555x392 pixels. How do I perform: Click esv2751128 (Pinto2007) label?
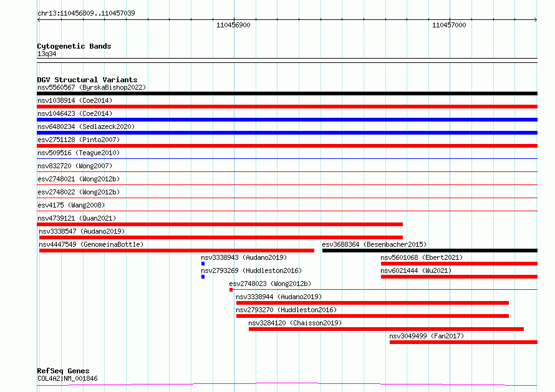pyautogui.click(x=79, y=140)
